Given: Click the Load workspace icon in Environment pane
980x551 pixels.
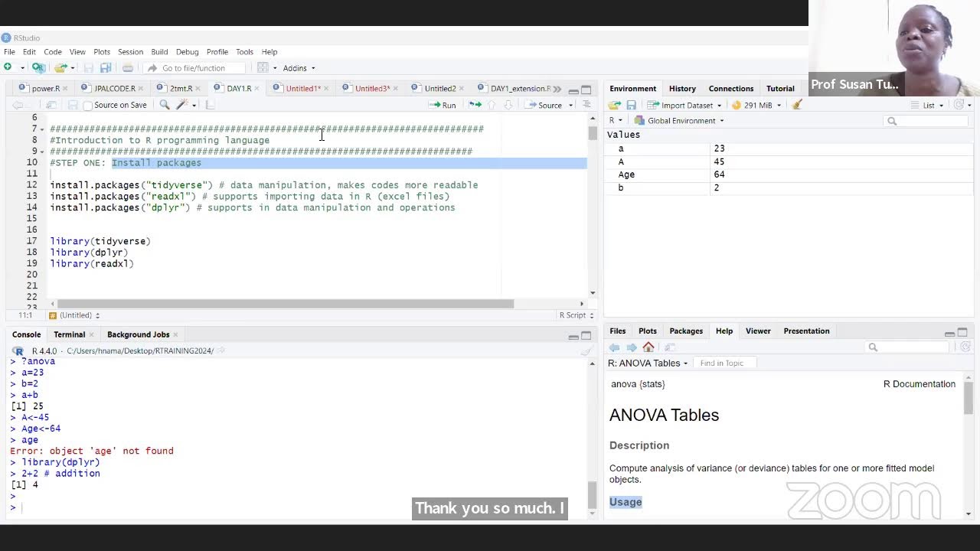Looking at the screenshot, I should tap(615, 105).
